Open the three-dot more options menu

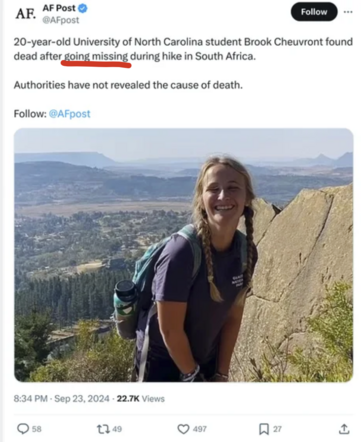click(x=348, y=12)
